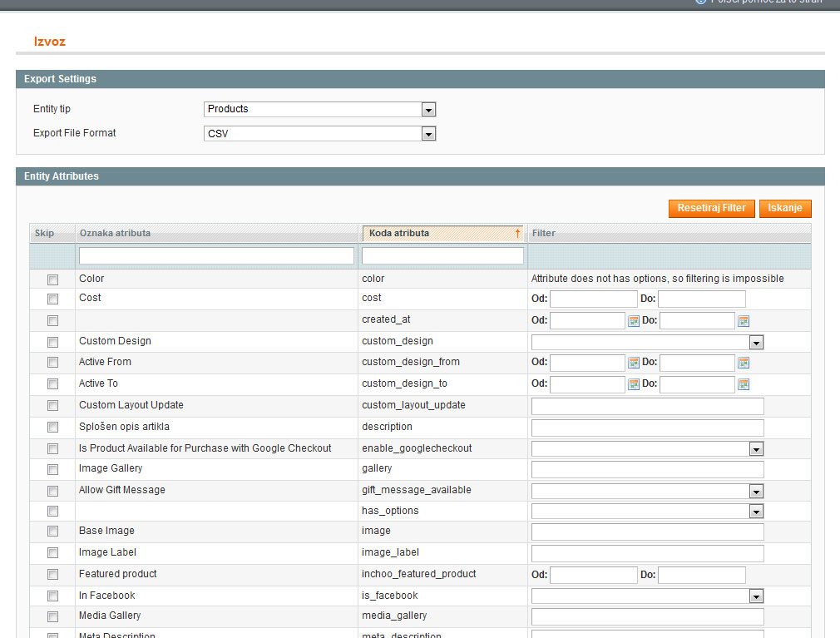The width and height of the screenshot is (840, 638).
Task: Click inchoo_featured_product Do field
Action: click(702, 575)
